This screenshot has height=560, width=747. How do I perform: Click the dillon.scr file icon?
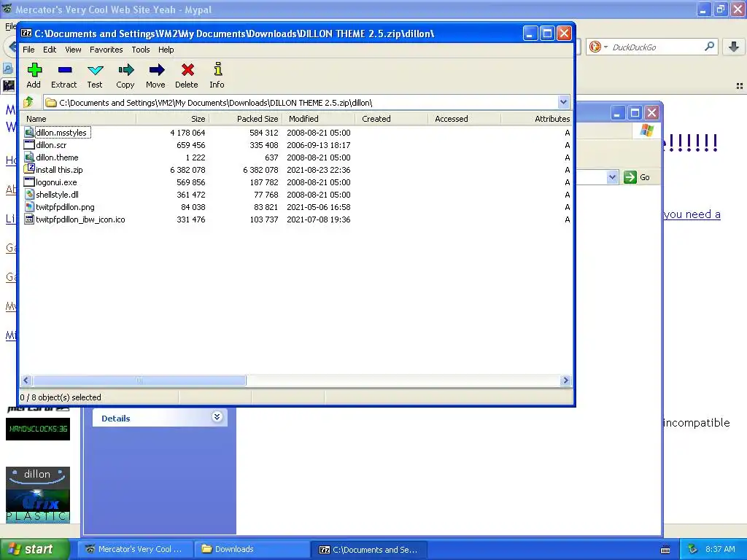coord(29,144)
